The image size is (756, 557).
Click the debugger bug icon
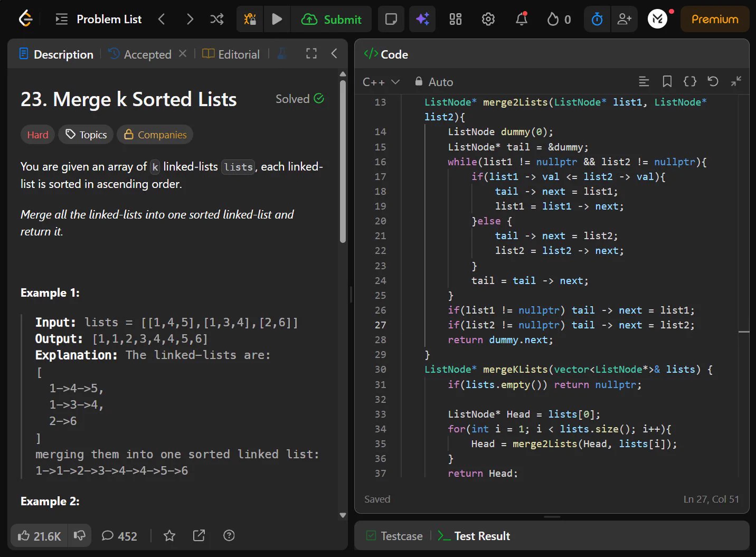coord(250,20)
